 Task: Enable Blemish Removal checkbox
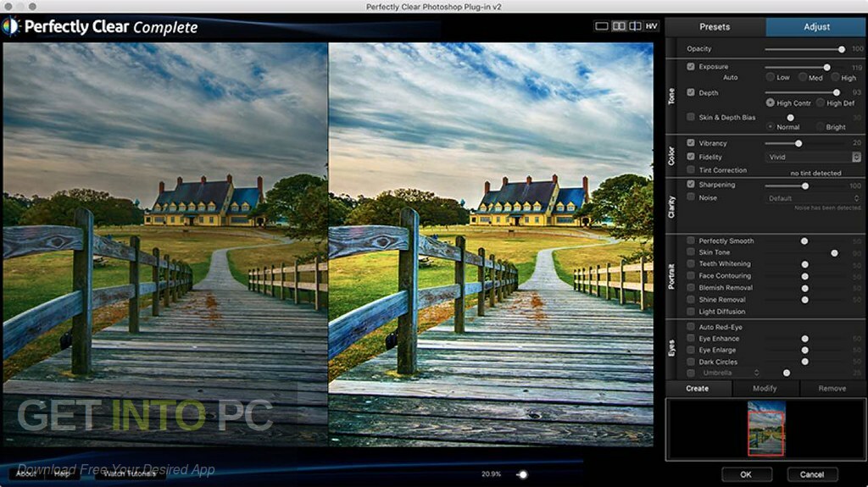pyautogui.click(x=691, y=287)
